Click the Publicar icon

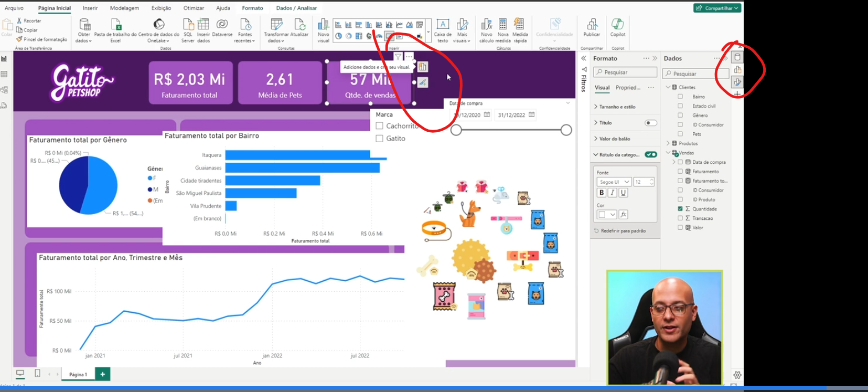tap(592, 25)
